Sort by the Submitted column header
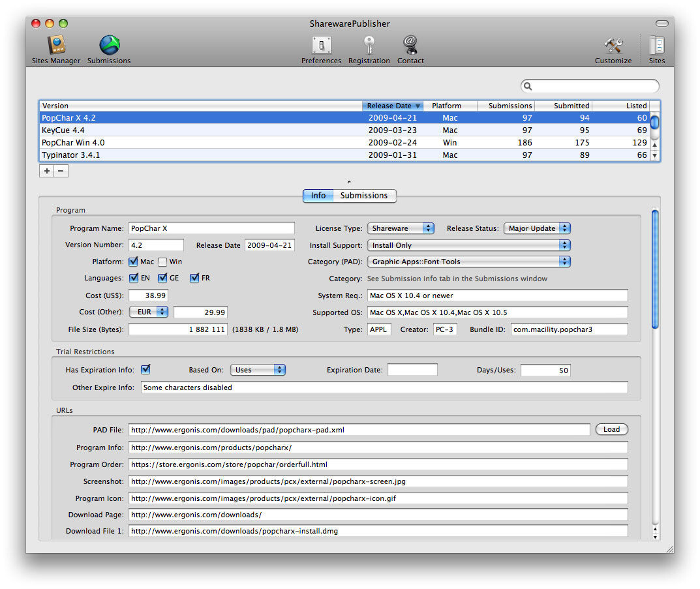This screenshot has width=700, height=589. click(x=564, y=106)
